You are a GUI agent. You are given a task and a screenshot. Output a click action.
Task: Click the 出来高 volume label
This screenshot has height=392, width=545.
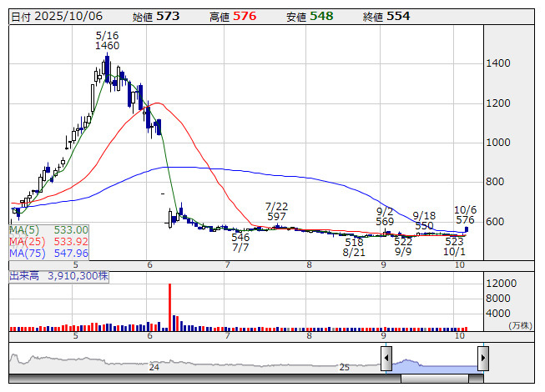click(26, 274)
